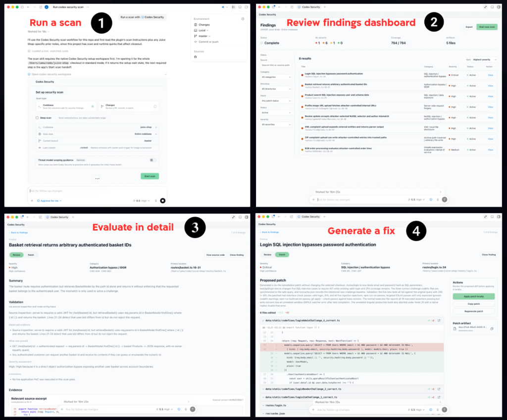Open the GitHub source icon under Sources
This screenshot has height=420, width=507.
pos(195,57)
